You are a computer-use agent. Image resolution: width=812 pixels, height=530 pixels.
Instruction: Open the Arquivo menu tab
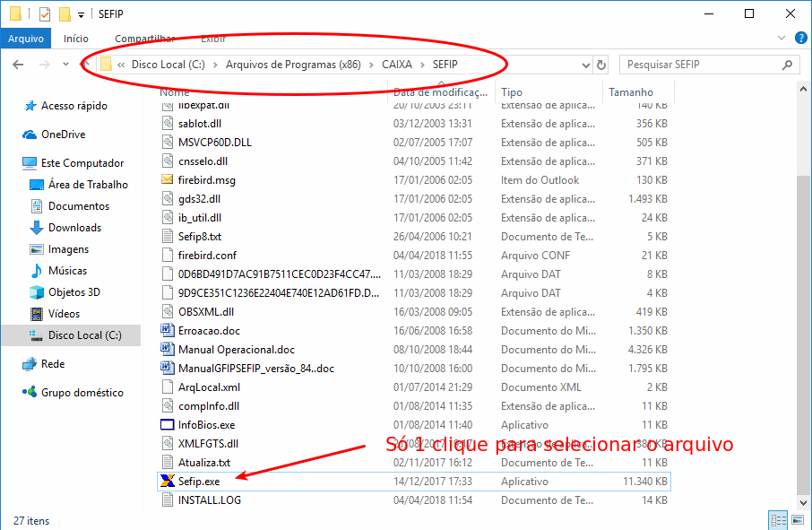pos(26,39)
